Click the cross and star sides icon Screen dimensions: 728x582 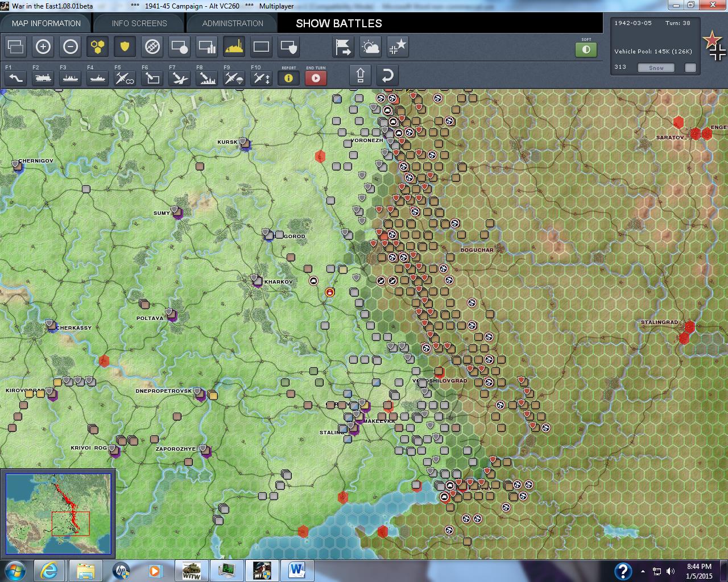click(x=398, y=47)
